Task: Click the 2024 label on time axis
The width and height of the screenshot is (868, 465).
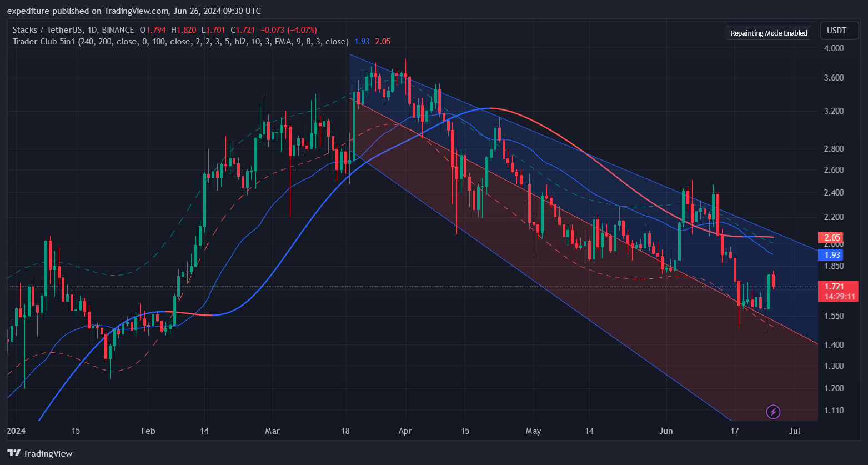Action: (15, 431)
